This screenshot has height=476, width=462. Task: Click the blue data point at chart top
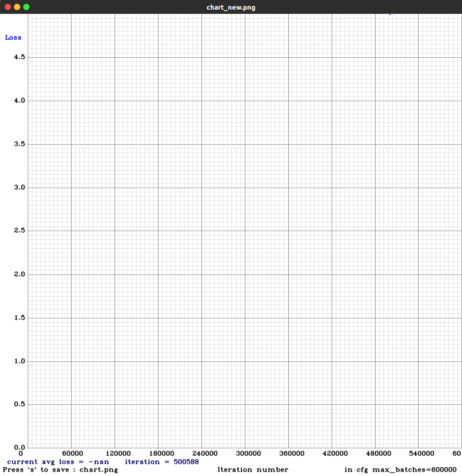(x=390, y=15)
